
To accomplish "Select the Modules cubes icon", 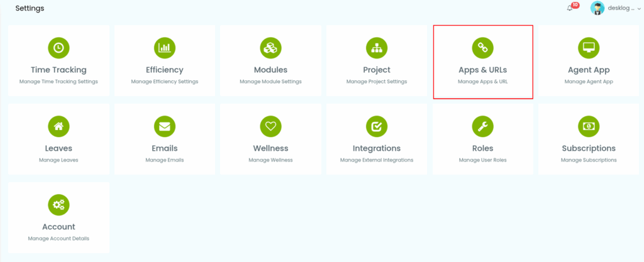I will coord(270,47).
